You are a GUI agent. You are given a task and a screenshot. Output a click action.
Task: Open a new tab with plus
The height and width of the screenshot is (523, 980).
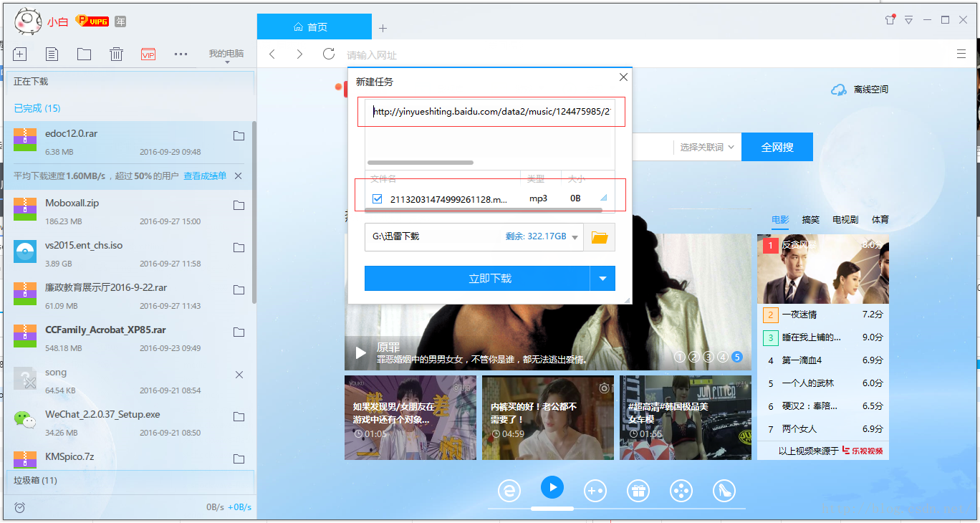pos(383,28)
